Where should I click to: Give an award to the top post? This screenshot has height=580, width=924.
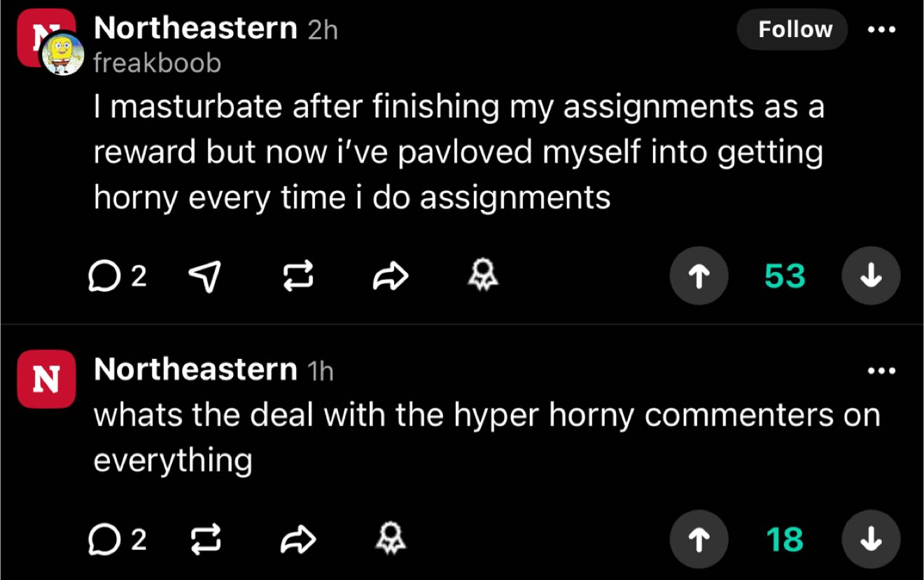[482, 276]
